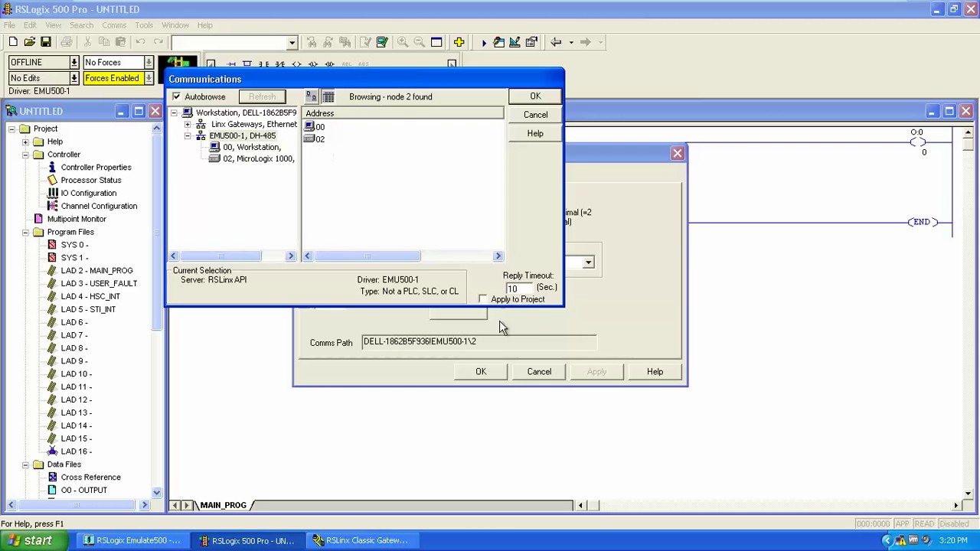Collapse the EMU500-1, DH-485 network node

pos(188,135)
